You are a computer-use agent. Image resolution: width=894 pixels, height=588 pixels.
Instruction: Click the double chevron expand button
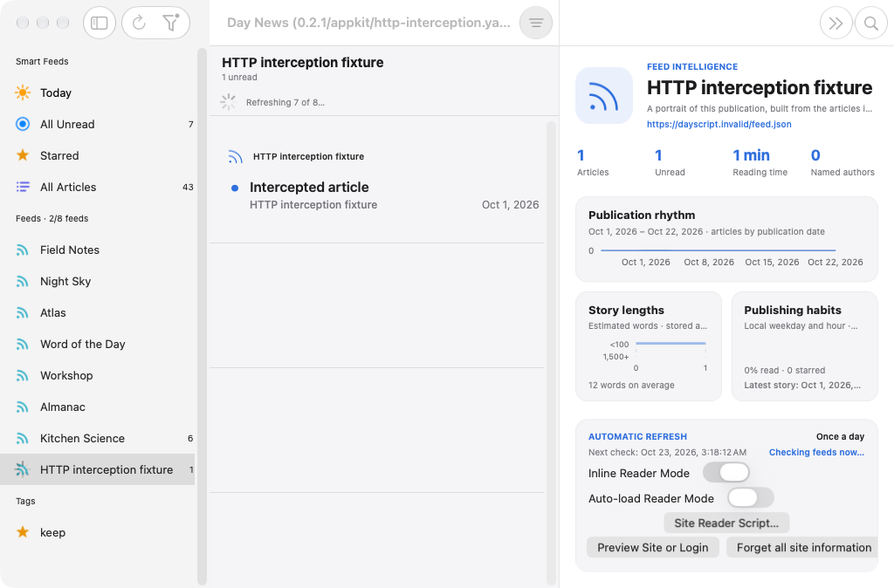pyautogui.click(x=836, y=23)
